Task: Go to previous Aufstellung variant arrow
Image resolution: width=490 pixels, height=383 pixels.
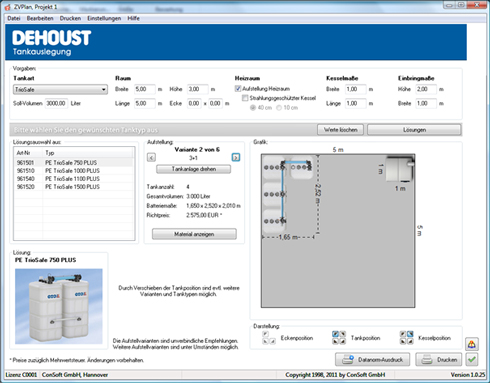Action: point(151,158)
